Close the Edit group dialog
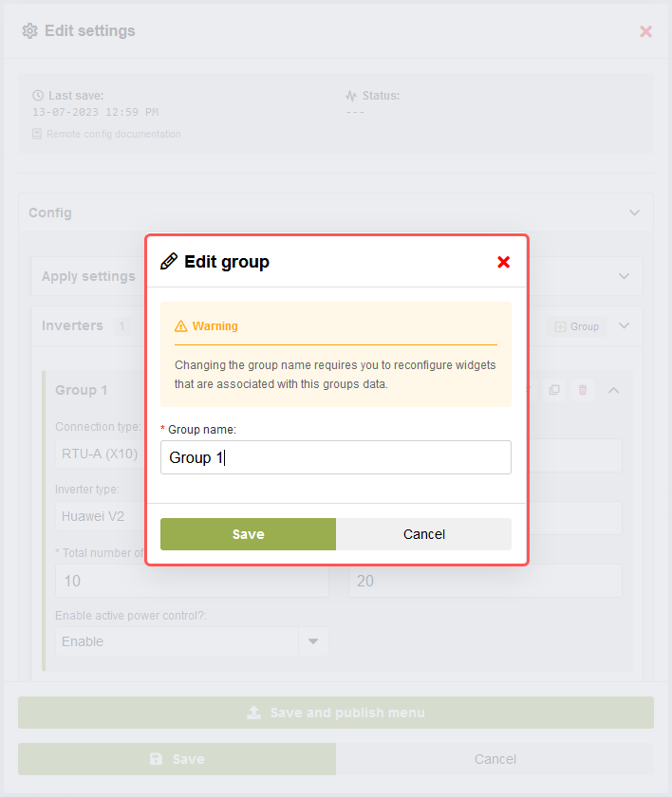The image size is (672, 797). click(503, 262)
